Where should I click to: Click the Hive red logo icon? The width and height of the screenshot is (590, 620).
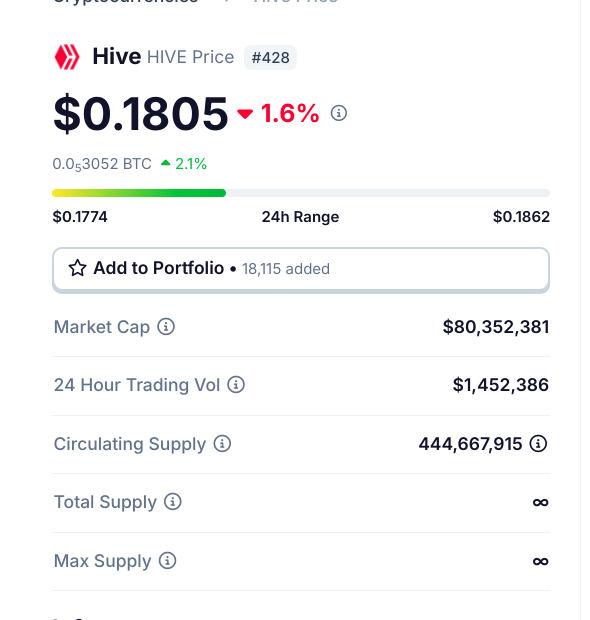(67, 57)
